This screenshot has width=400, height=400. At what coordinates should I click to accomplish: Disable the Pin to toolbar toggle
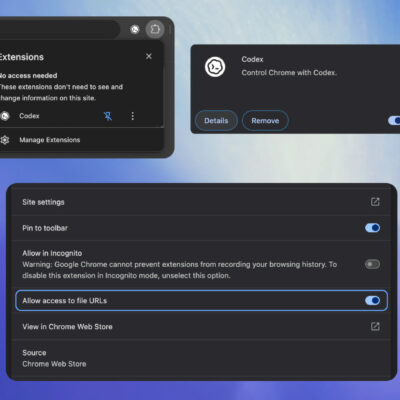[372, 228]
